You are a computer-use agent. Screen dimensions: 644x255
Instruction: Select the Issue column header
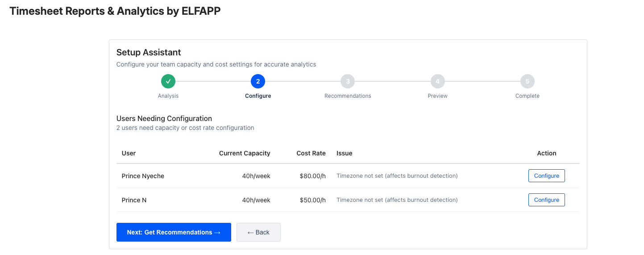coord(345,153)
